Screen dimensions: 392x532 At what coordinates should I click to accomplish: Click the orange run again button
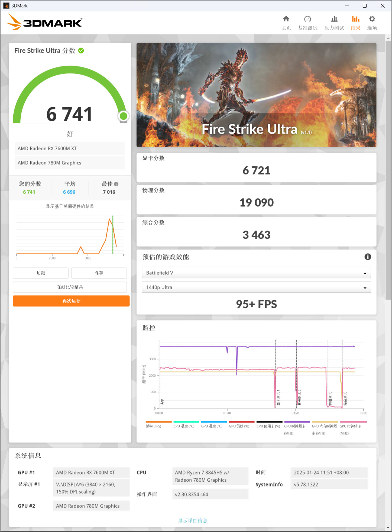click(71, 301)
